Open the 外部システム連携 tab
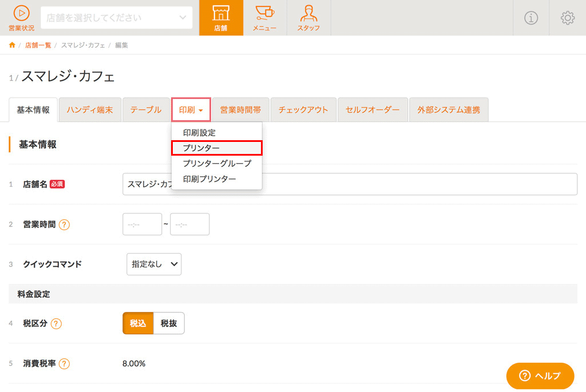Screen dimensions: 586x392 tap(449, 110)
